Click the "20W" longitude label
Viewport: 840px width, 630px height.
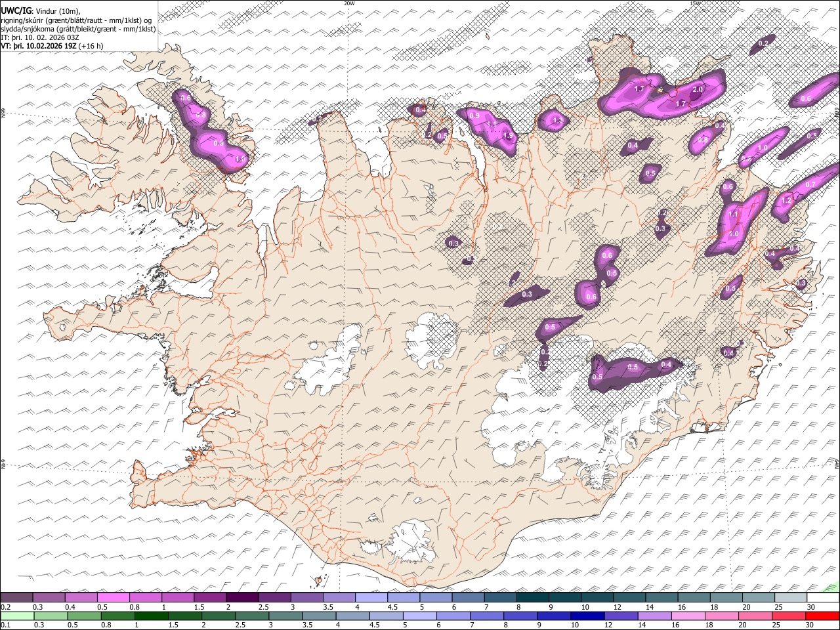pos(349,3)
